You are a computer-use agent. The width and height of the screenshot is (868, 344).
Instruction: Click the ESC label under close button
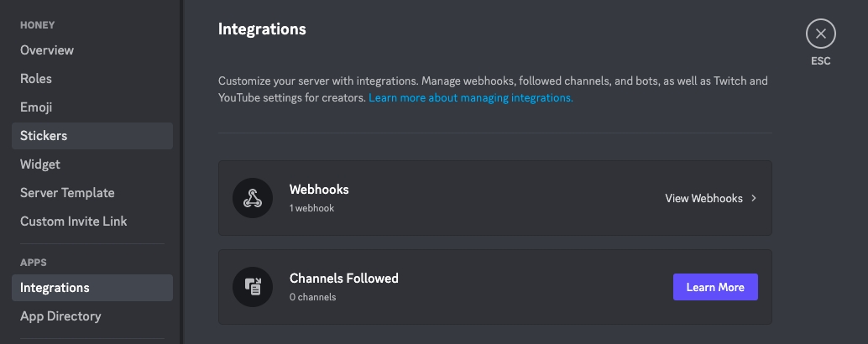coord(820,61)
